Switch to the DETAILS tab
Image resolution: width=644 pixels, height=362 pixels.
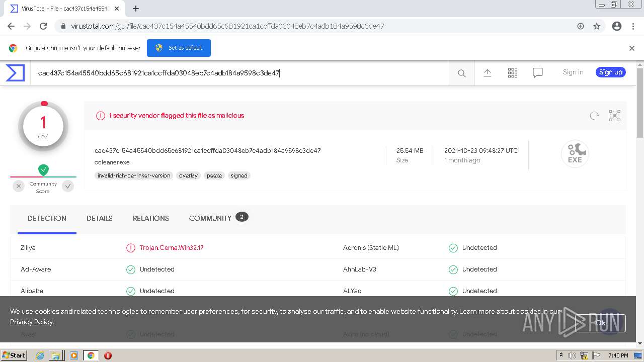100,218
